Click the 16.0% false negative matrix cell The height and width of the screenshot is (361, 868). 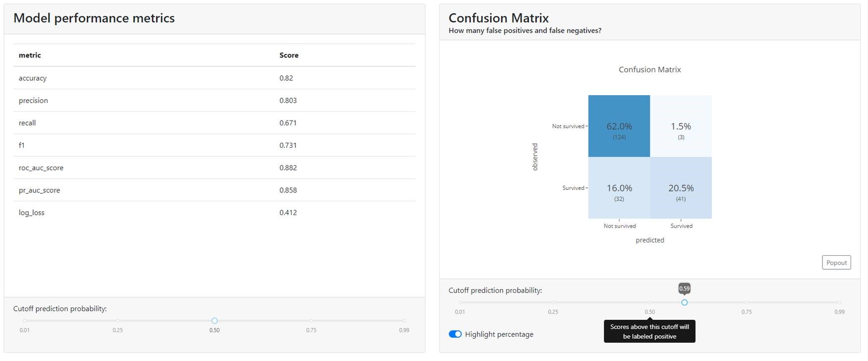point(619,188)
